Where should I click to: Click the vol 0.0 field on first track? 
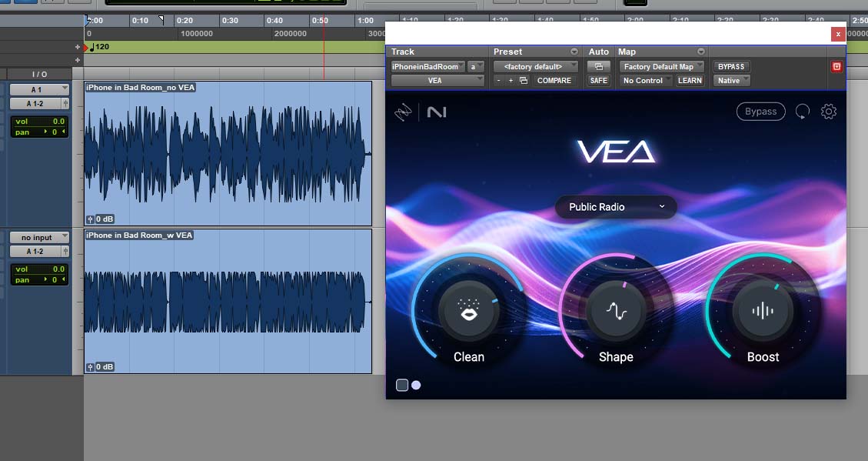(x=40, y=122)
